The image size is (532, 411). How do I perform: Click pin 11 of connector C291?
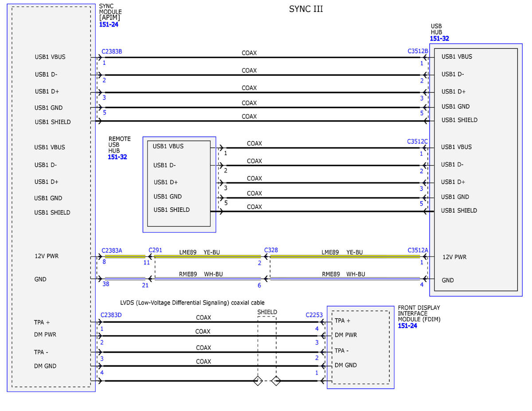146,262
